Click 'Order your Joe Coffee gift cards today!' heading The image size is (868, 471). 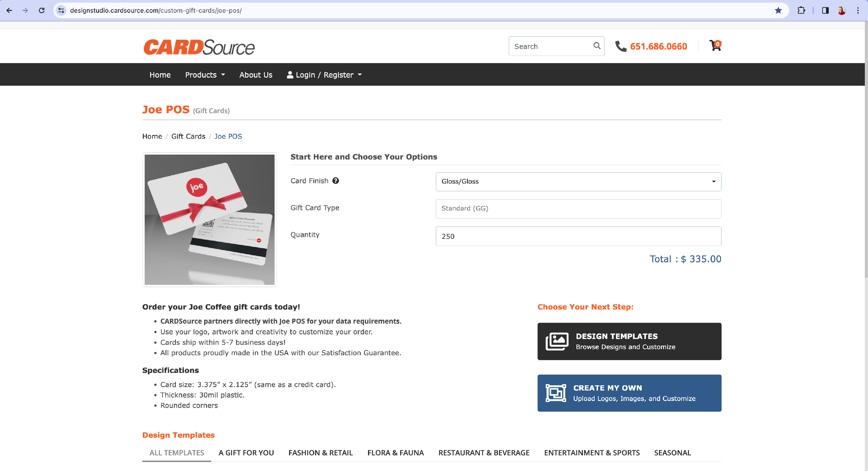tap(221, 307)
